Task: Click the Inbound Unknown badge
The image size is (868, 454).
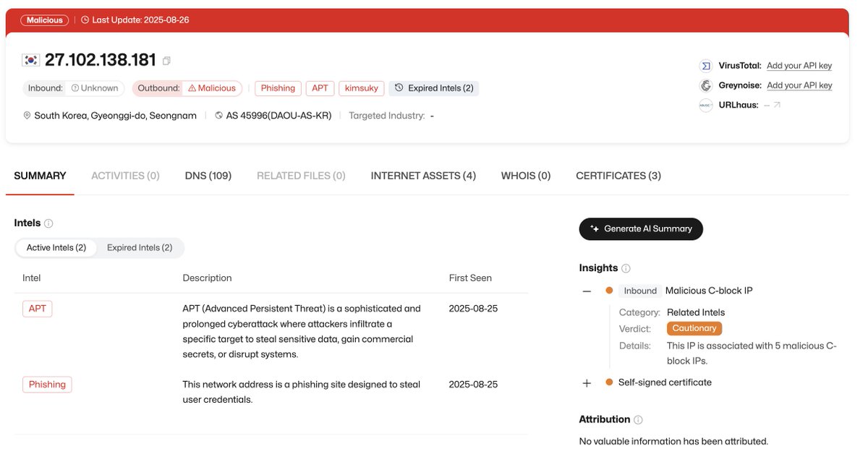Action: [74, 88]
